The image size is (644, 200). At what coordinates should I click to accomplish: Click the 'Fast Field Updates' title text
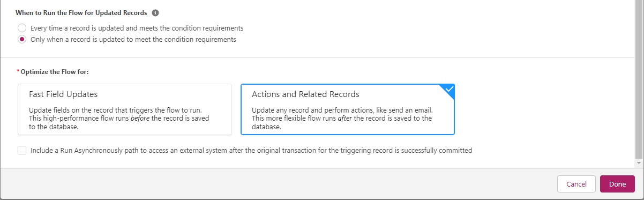(x=63, y=94)
